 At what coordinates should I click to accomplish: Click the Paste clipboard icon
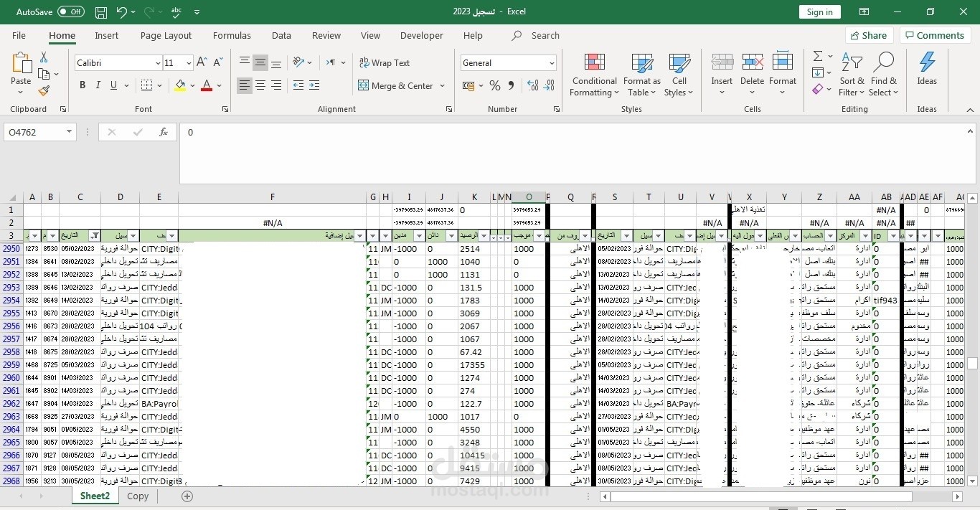[21, 63]
